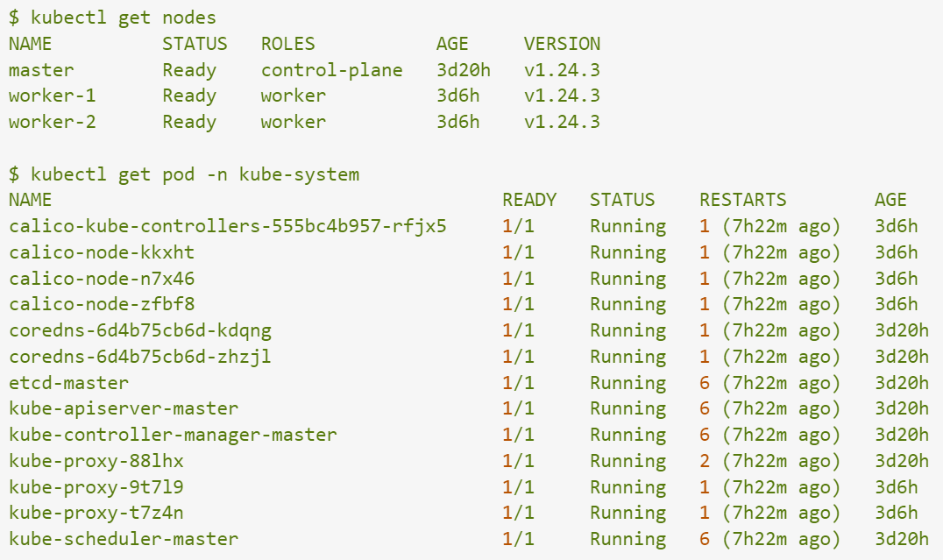The height and width of the screenshot is (560, 943).
Task: Select the master node name
Action: coord(41,70)
